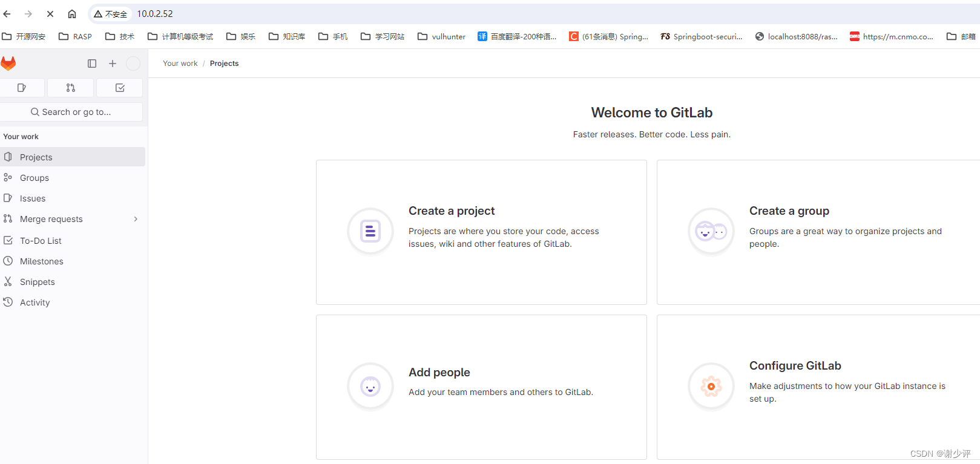This screenshot has width=980, height=464.
Task: Go back with browser back arrow
Action: (x=7, y=13)
